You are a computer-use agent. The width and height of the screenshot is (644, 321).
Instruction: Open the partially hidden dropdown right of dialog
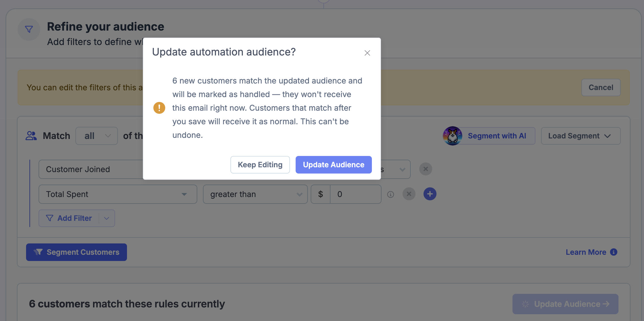pyautogui.click(x=395, y=169)
